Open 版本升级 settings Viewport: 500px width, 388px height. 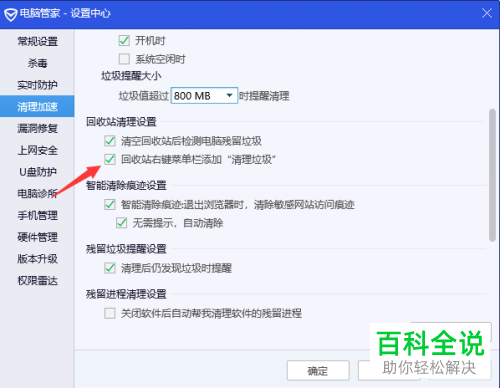pos(37,259)
